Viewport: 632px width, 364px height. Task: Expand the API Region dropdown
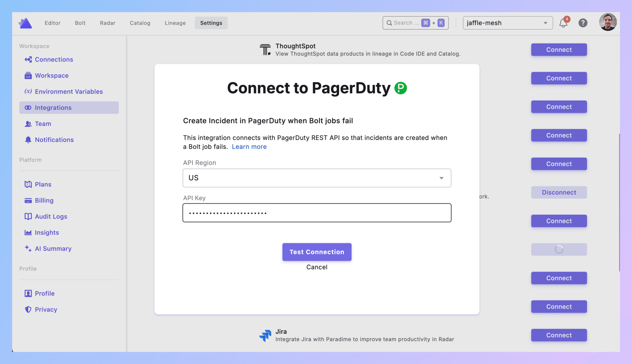click(317, 178)
